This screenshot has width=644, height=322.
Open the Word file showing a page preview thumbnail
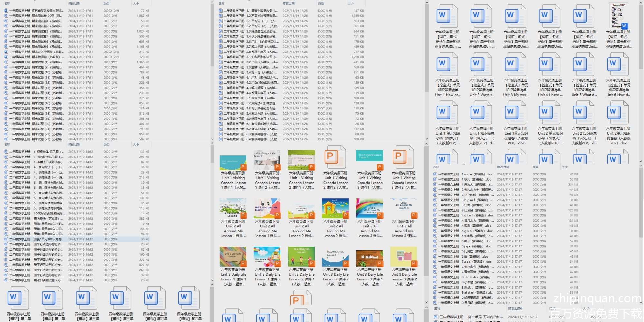pos(618,16)
